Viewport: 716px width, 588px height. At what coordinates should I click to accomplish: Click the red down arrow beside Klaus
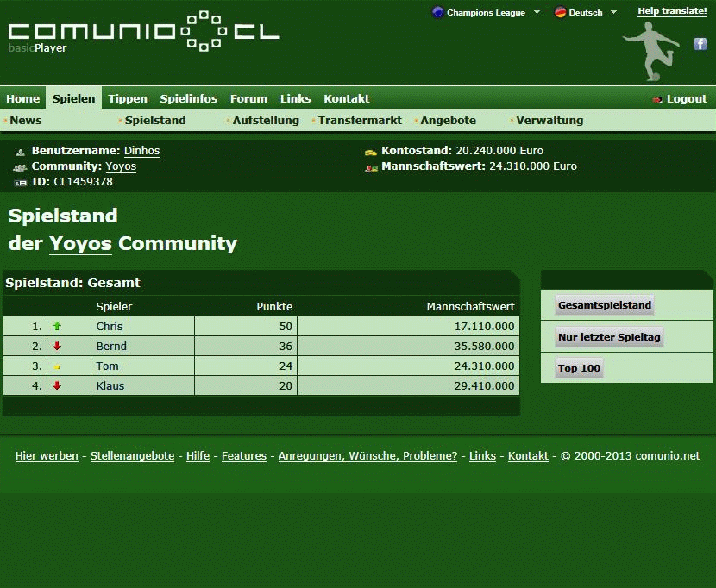coord(58,386)
